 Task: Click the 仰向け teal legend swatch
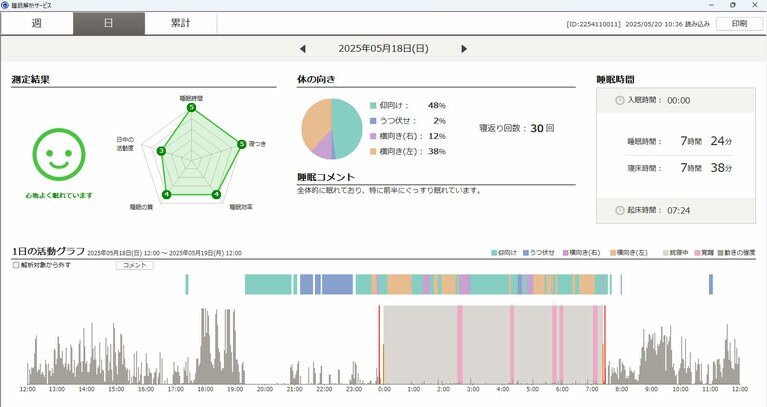click(374, 105)
